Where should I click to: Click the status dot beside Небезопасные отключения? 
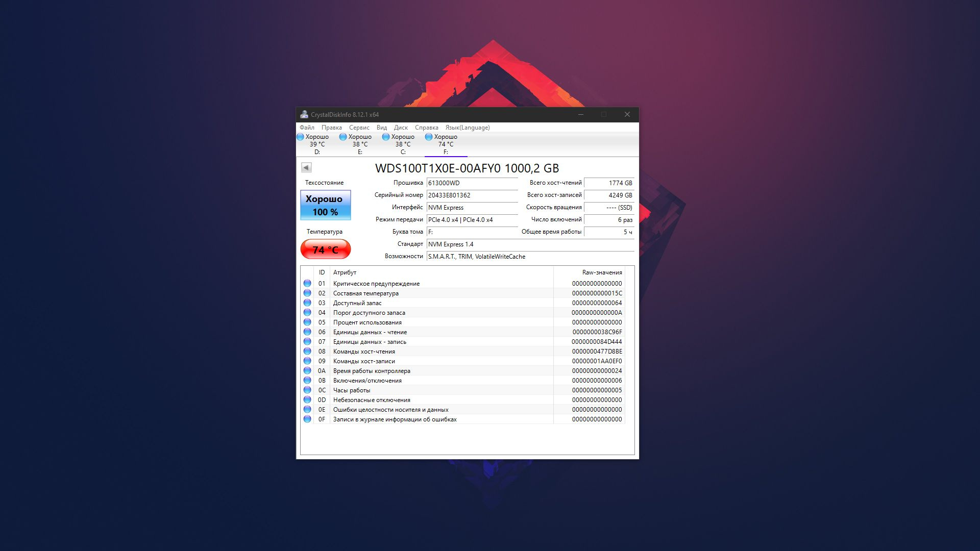307,399
